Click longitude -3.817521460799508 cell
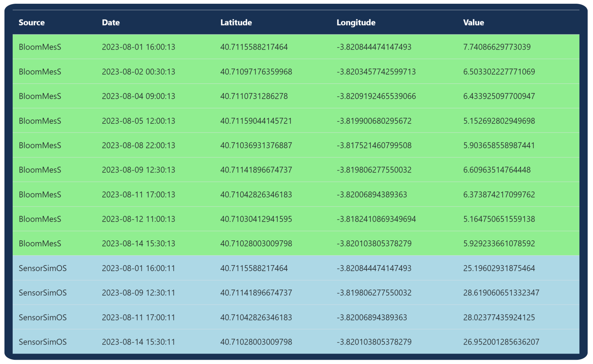This screenshot has width=593, height=364. (x=374, y=145)
